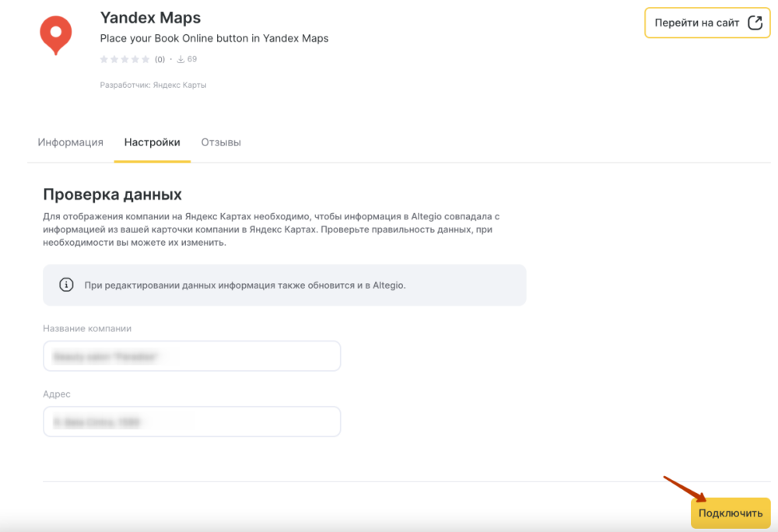Switch to the Информация tab
Image resolution: width=778 pixels, height=532 pixels.
pyautogui.click(x=70, y=142)
